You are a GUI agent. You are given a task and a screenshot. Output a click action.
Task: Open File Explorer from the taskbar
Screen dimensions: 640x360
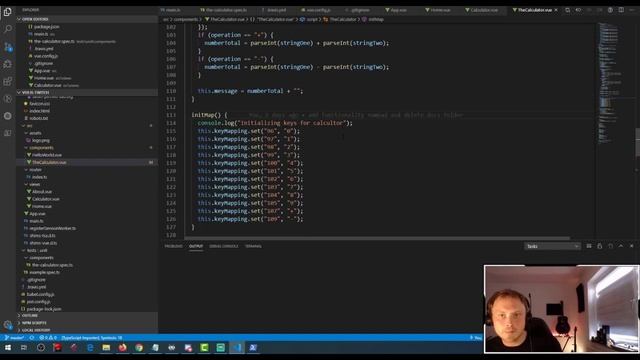coord(106,348)
